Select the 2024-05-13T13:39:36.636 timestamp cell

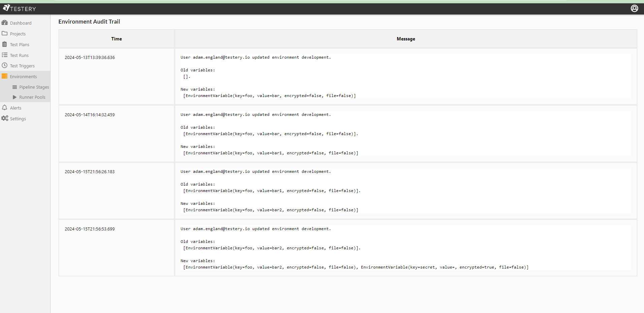pos(90,58)
